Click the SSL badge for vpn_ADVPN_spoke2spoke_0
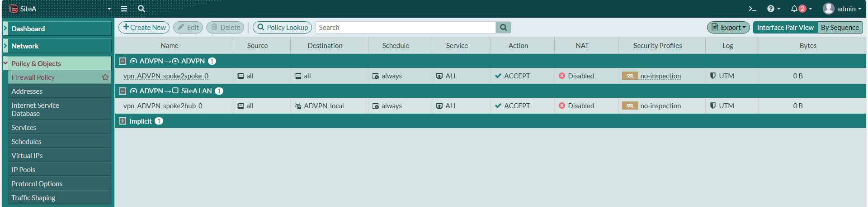 click(630, 76)
